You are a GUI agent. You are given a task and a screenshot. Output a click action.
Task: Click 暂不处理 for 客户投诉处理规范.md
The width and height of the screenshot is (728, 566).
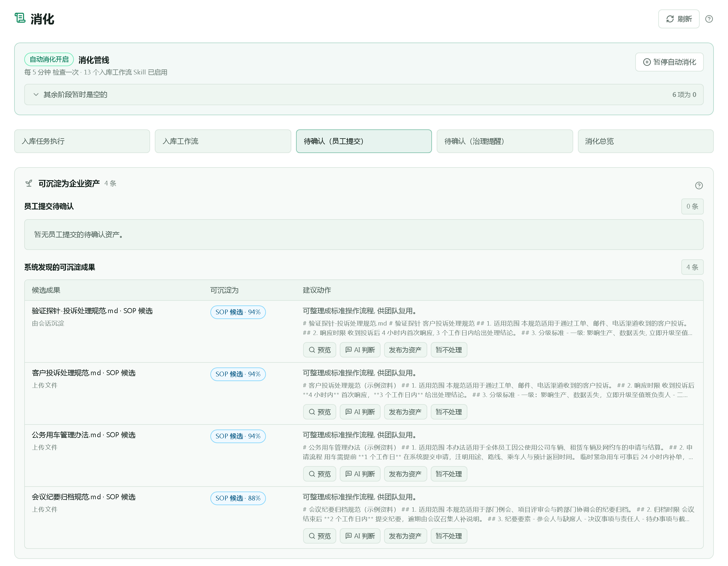tap(449, 412)
